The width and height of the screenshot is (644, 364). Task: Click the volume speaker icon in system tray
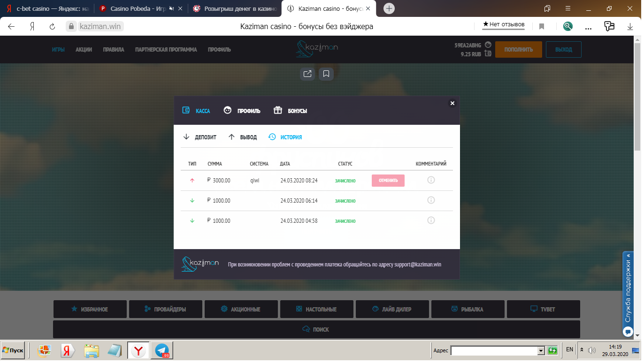point(592,350)
